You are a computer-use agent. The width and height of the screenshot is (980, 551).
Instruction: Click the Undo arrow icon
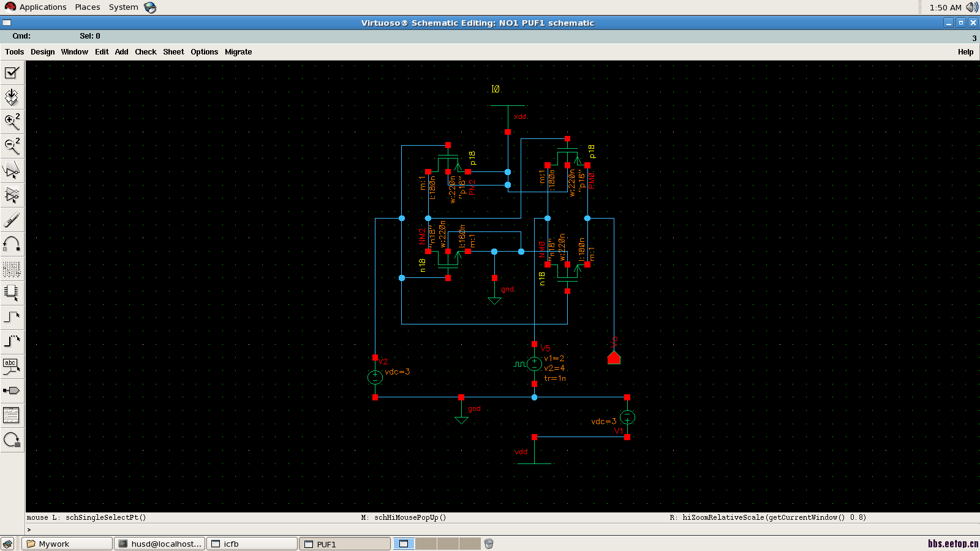point(12,244)
